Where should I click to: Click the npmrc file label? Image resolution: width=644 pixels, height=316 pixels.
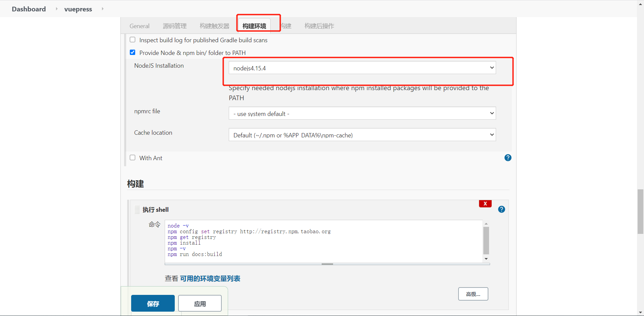coord(147,111)
